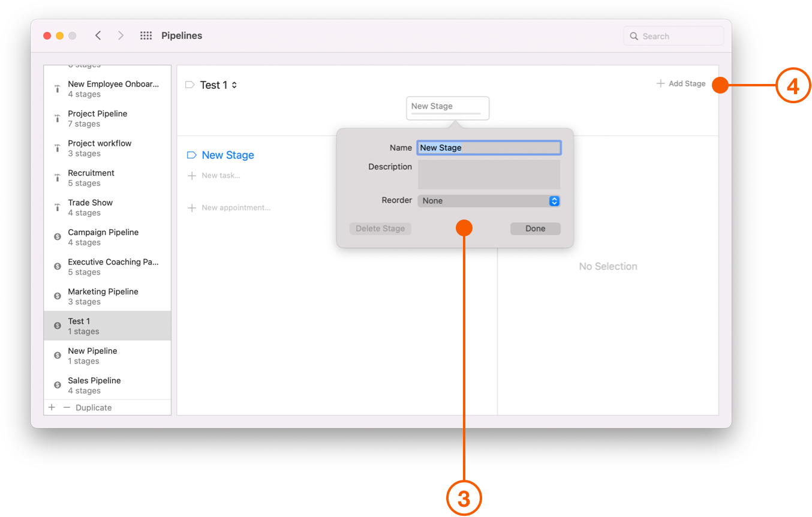Screen dimensions: 812x517
Task: Click the back navigation chevron
Action: (x=98, y=35)
